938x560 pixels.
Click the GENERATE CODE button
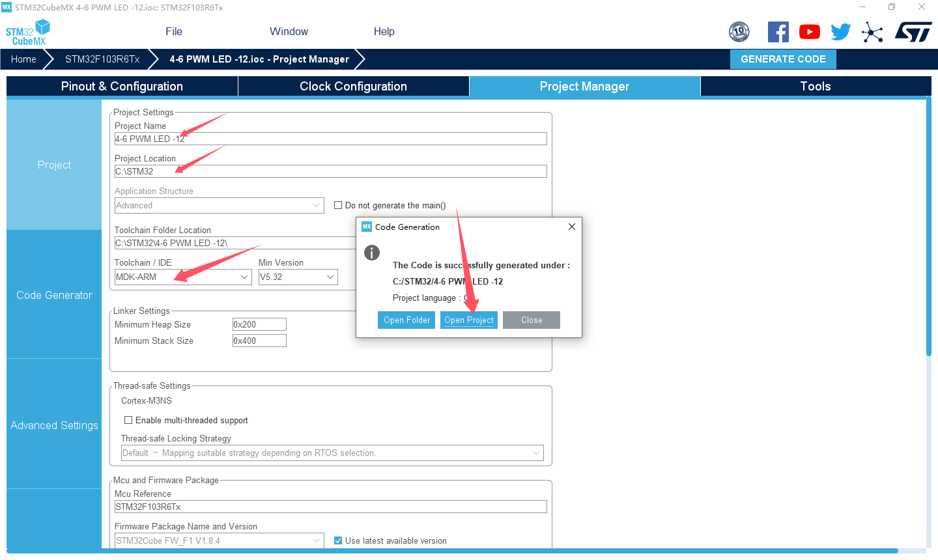coord(783,59)
